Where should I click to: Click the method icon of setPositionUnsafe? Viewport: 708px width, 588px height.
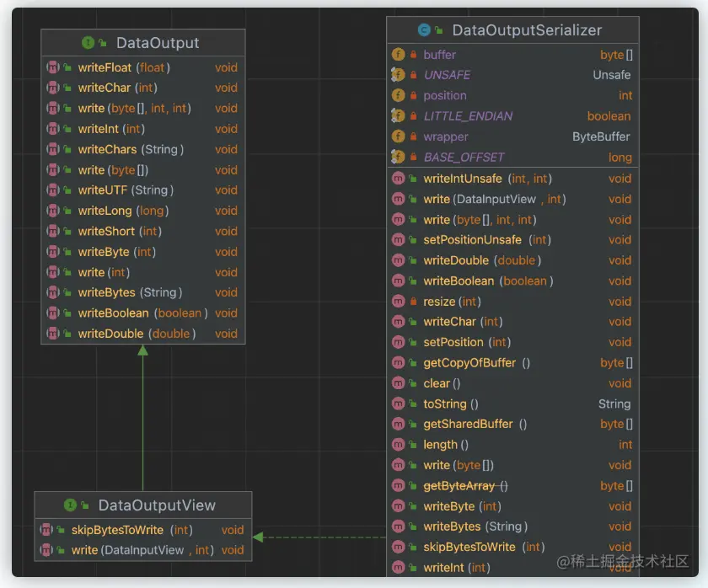pos(398,239)
